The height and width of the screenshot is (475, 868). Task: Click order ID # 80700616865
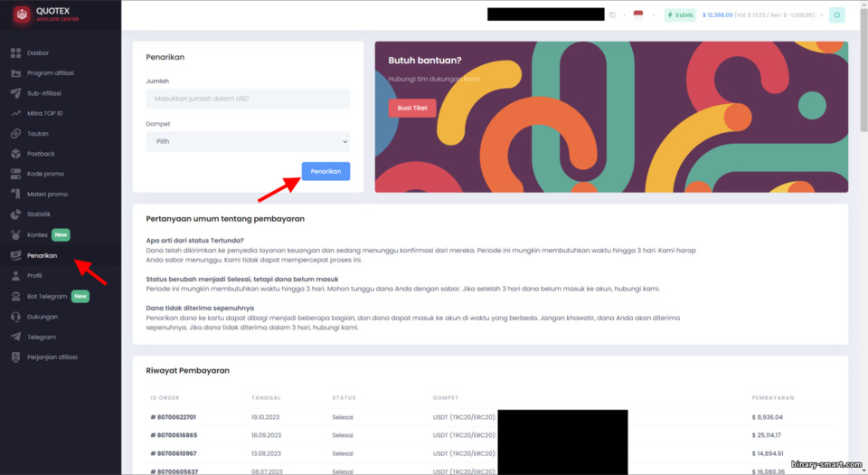(174, 435)
